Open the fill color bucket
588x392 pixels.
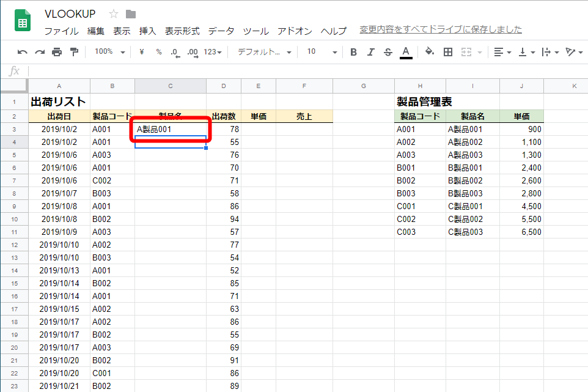point(430,51)
